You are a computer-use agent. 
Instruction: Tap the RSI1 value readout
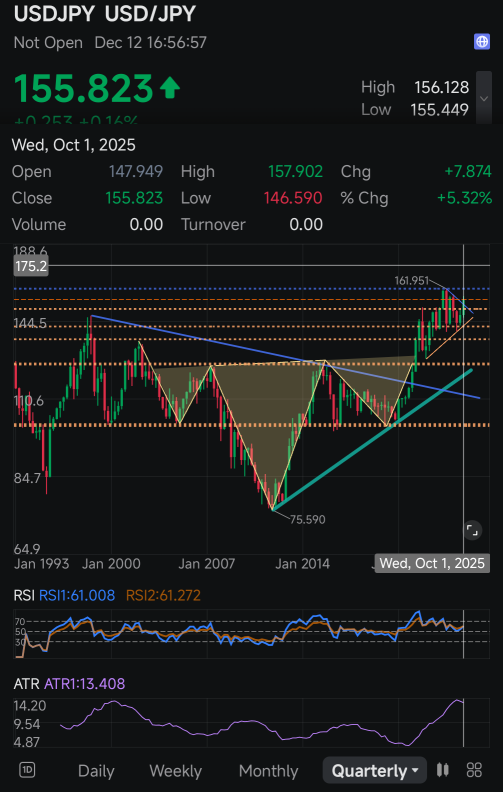(77, 596)
